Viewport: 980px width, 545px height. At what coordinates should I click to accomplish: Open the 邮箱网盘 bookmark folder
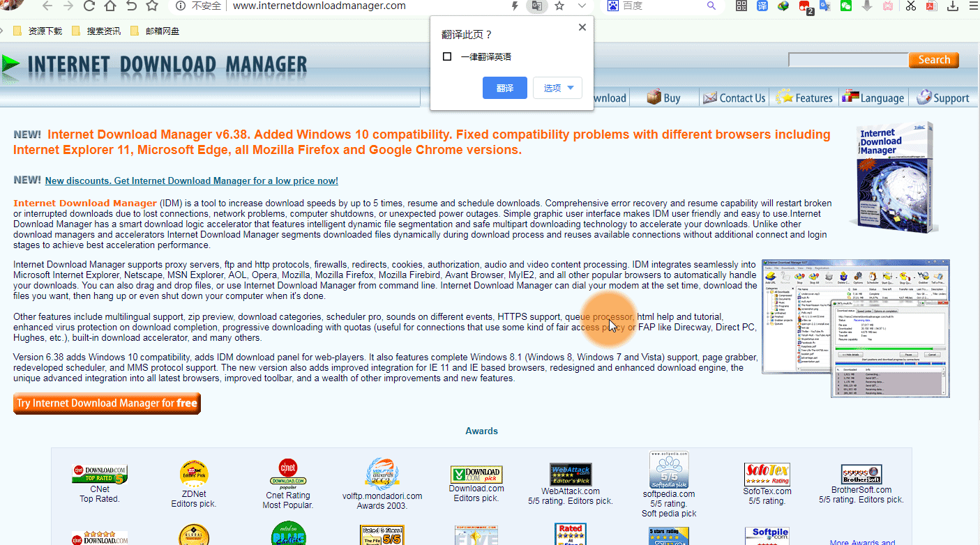coord(155,31)
